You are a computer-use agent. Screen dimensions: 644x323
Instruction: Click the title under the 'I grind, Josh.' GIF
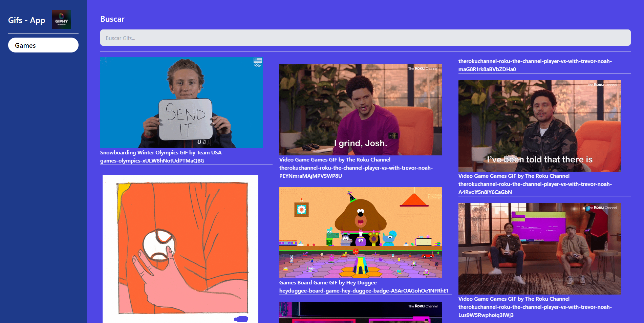click(335, 160)
